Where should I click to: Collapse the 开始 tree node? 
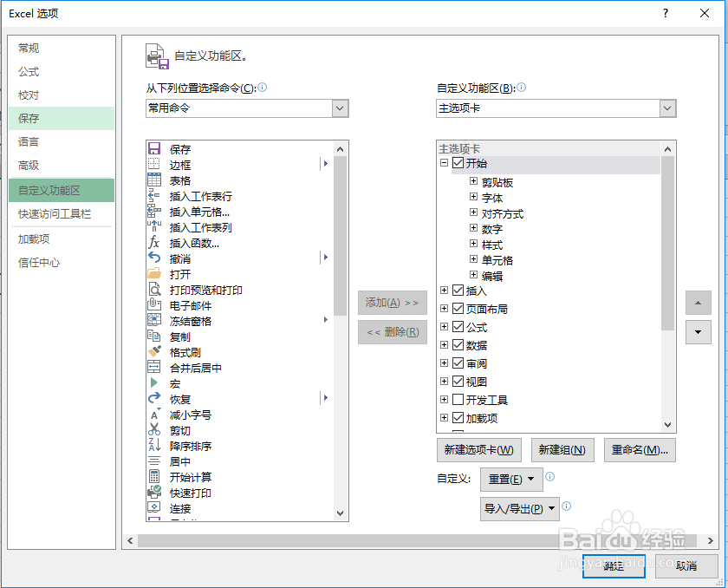tap(444, 163)
